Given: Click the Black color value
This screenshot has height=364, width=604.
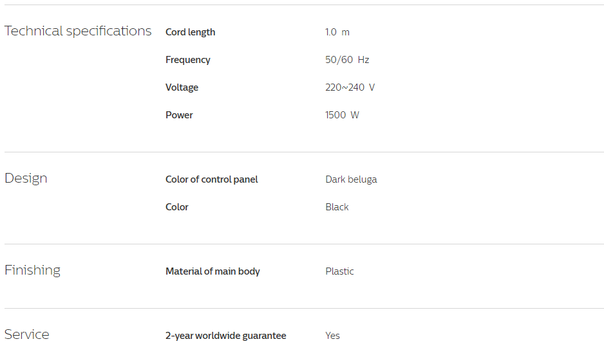Looking at the screenshot, I should coord(337,207).
